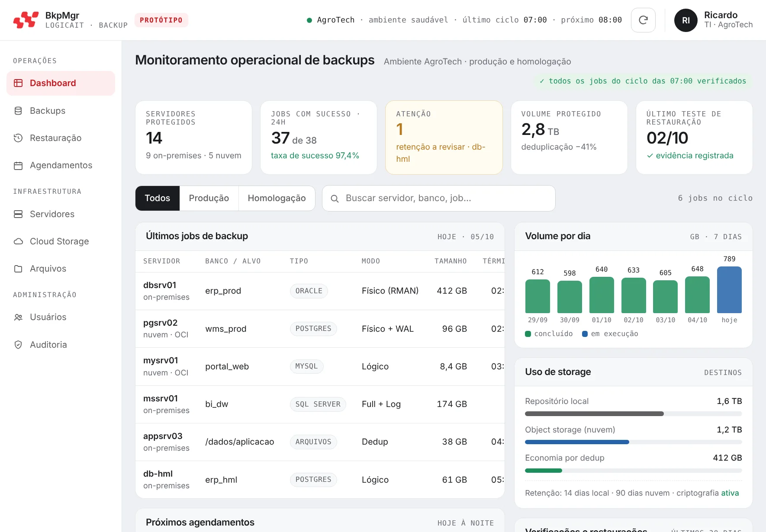Click the PROTÓTIPO badge in header
The width and height of the screenshot is (766, 532).
click(161, 20)
